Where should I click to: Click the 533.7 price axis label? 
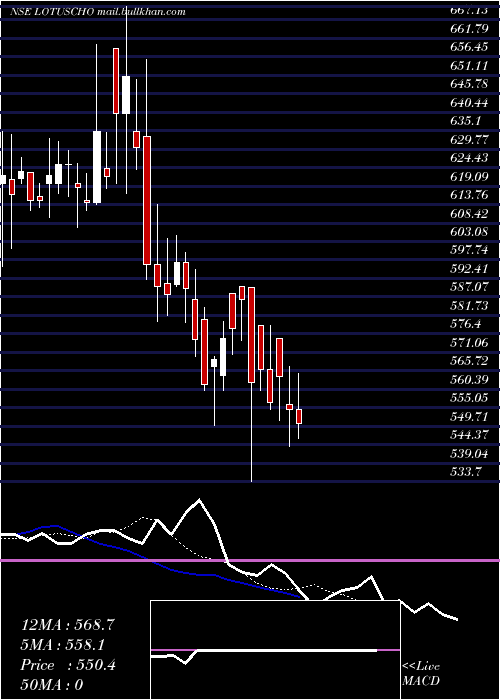point(466,471)
